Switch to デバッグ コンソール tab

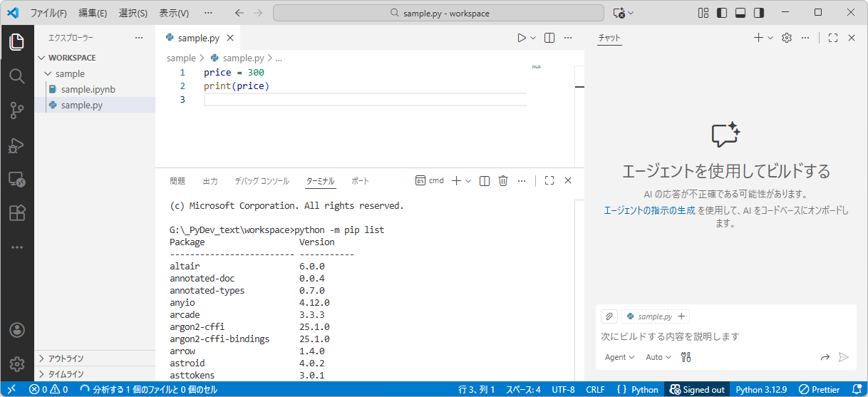point(262,181)
